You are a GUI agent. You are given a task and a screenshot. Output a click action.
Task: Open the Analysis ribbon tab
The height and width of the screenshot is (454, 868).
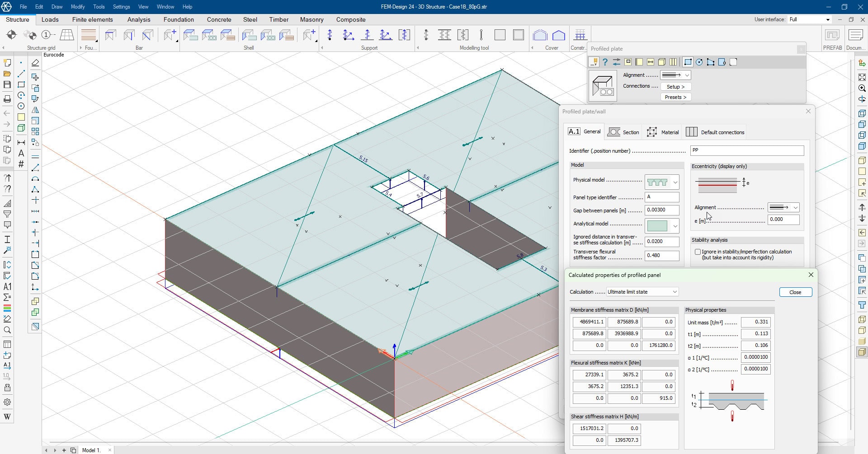click(139, 19)
